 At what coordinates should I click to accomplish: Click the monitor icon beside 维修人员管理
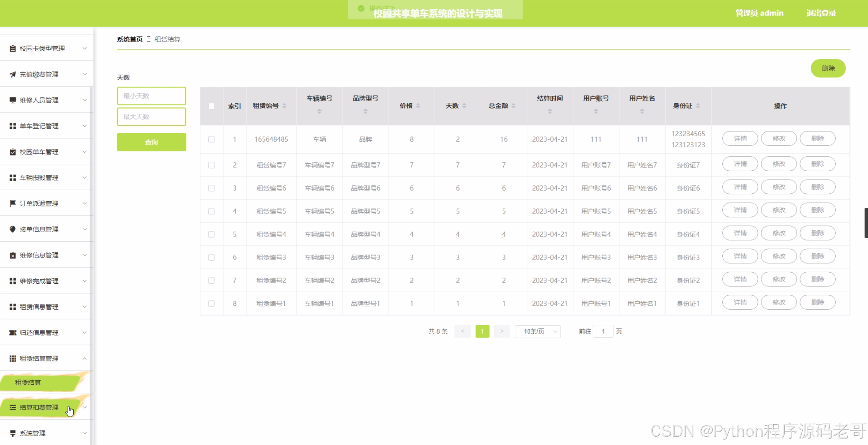13,100
